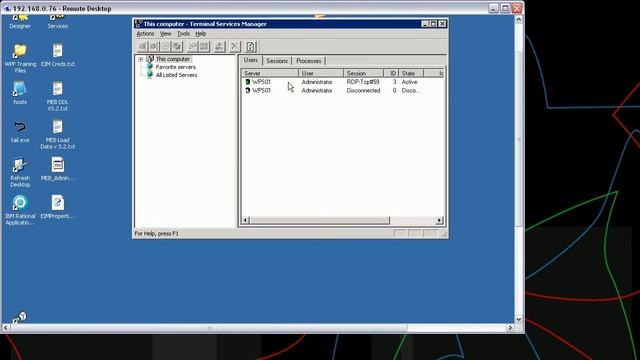Image resolution: width=640 pixels, height=360 pixels.
Task: Select the MEB_Admin desktop file icon
Action: (x=58, y=169)
